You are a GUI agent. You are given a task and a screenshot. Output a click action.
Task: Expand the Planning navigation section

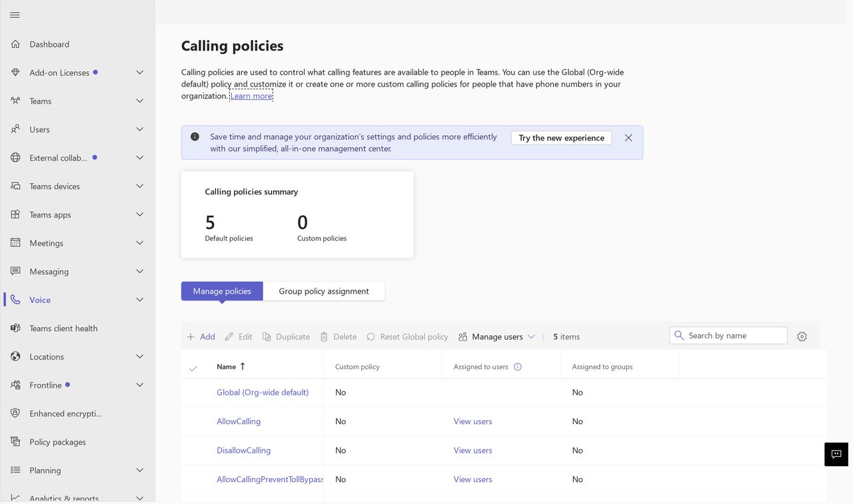coord(140,470)
